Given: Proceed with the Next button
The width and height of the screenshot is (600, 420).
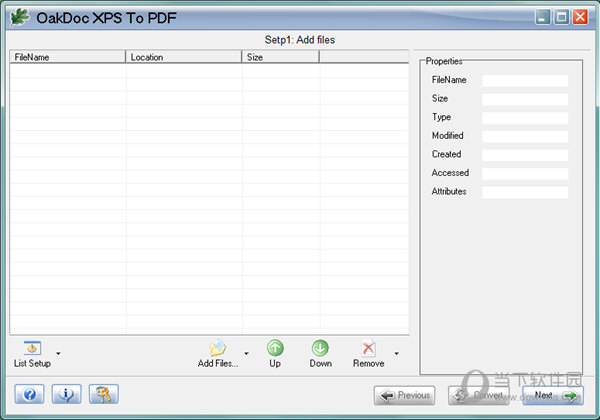Looking at the screenshot, I should point(553,395).
